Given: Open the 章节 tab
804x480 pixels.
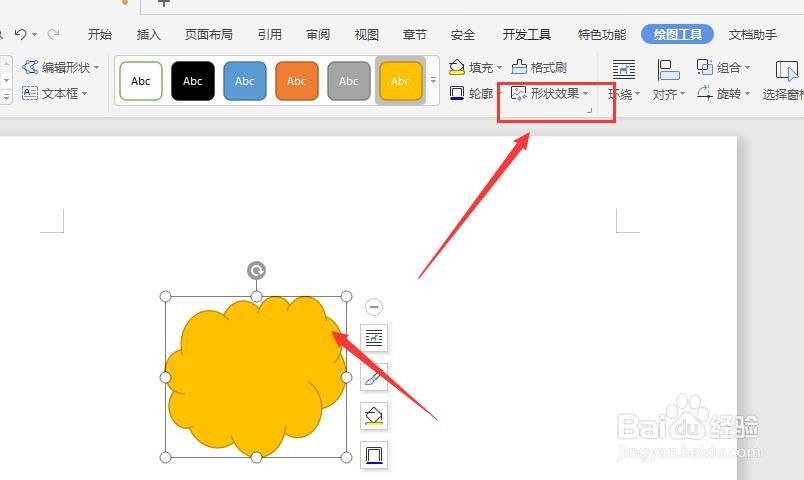Looking at the screenshot, I should [414, 34].
